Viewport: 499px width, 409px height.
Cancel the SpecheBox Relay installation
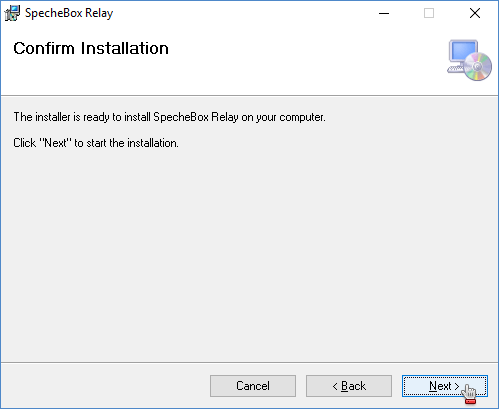(x=253, y=386)
